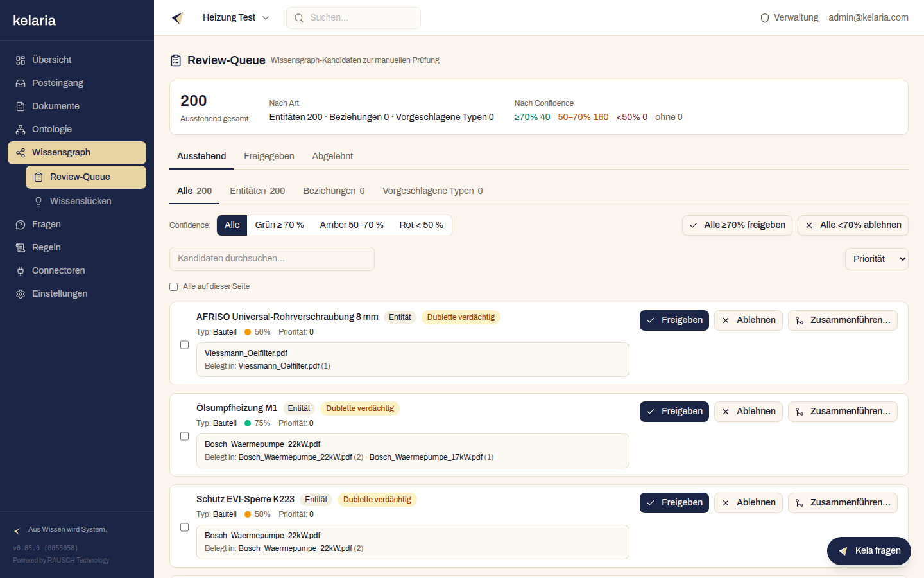The image size is (924, 578).
Task: Freigeben the AFRISO Universal-Rohrverschraubung entry
Action: (674, 320)
